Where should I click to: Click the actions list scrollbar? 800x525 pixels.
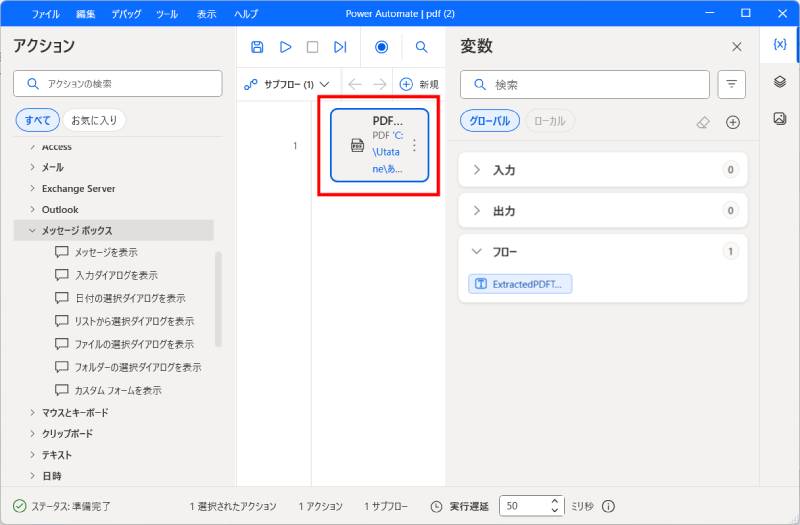pos(218,299)
